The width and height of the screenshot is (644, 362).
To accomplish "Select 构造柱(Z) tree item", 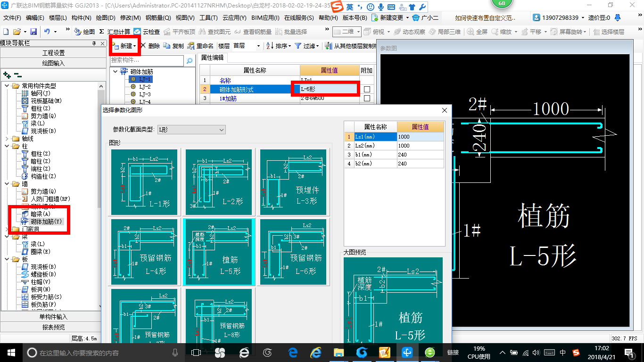I will pos(39,176).
